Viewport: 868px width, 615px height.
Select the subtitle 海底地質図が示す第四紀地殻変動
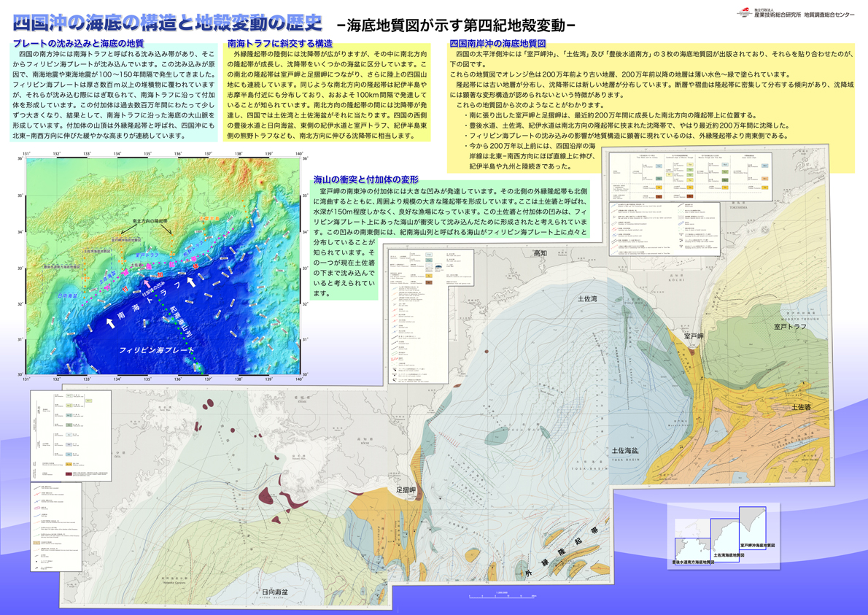pos(456,26)
